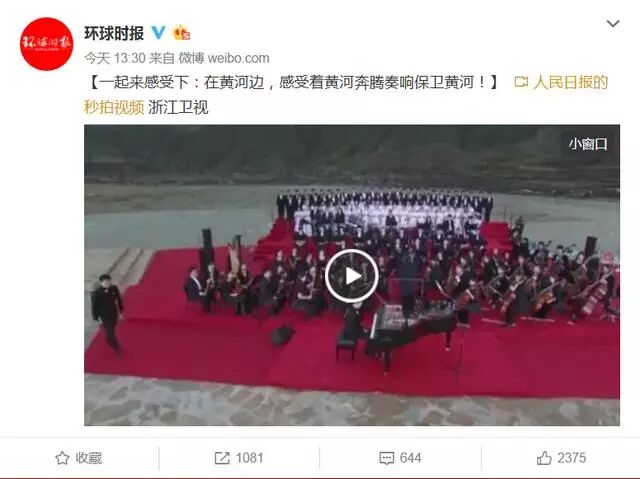Click the repost count 1081
This screenshot has width=640, height=479.
tap(249, 458)
